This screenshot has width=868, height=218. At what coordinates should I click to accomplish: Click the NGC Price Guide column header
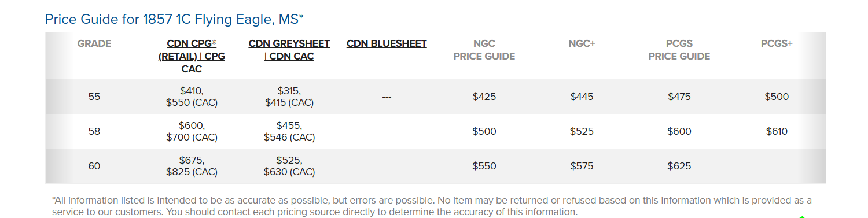pos(484,50)
